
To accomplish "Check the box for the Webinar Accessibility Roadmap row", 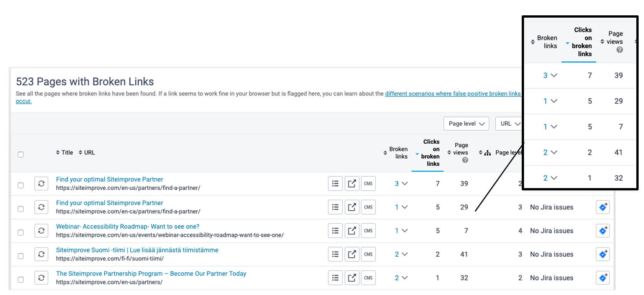I will click(21, 233).
